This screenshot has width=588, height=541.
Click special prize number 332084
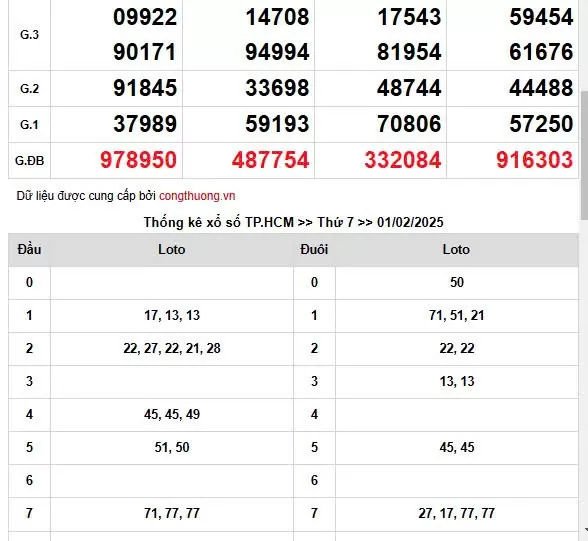pyautogui.click(x=403, y=160)
